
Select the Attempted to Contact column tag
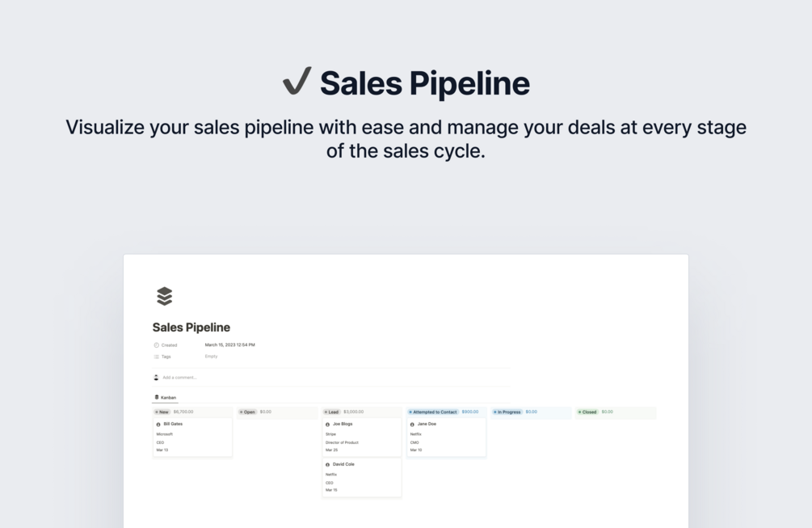point(433,412)
